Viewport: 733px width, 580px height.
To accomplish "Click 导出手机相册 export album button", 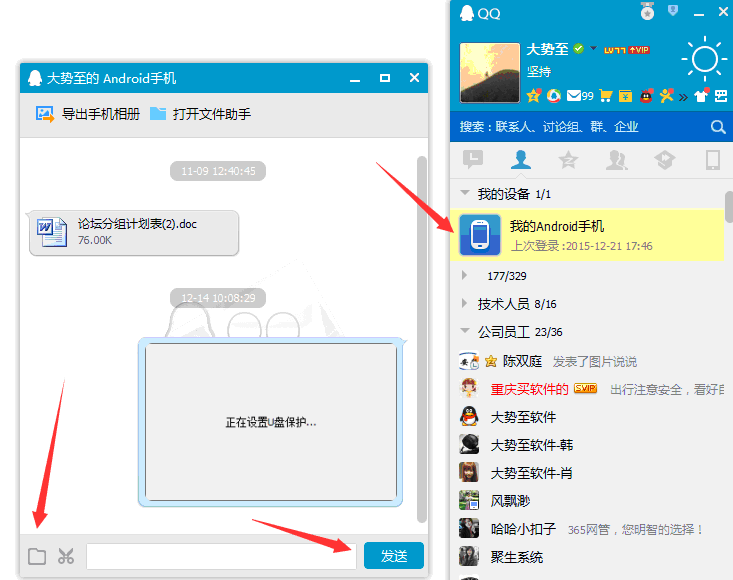I will [x=88, y=114].
